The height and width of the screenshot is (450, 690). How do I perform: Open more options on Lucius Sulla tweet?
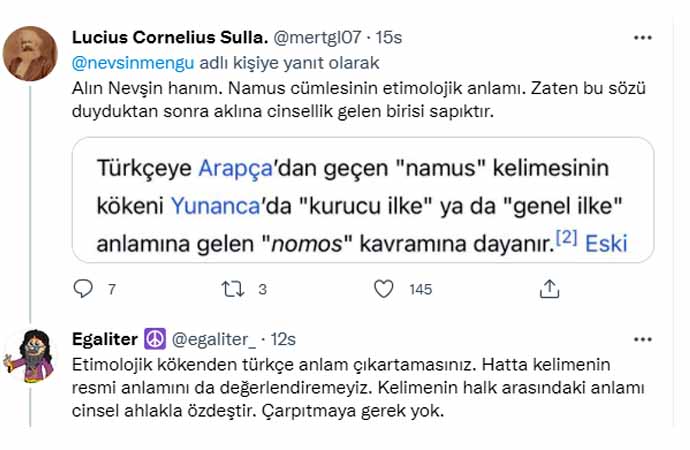[x=645, y=37]
